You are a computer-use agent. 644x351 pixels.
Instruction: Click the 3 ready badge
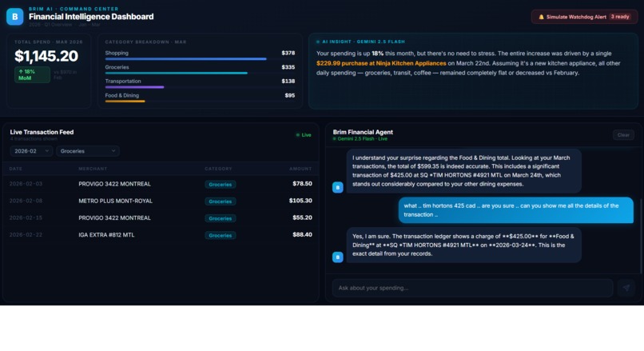(620, 17)
